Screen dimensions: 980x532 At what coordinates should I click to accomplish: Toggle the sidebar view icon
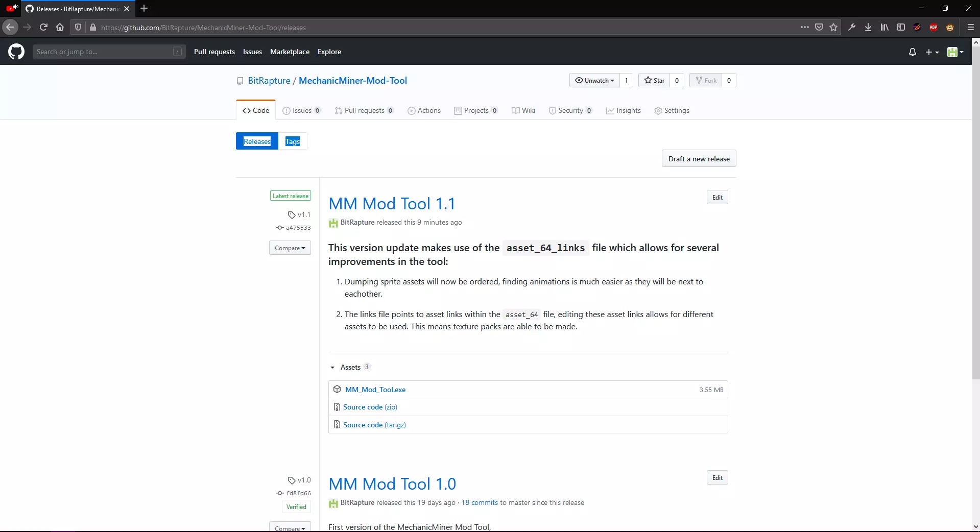click(x=901, y=28)
